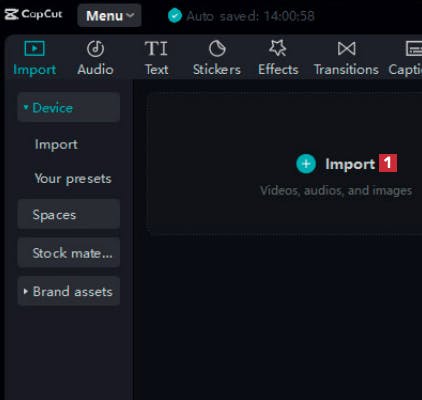Select the Text TI icon
The height and width of the screenshot is (400, 422).
click(156, 49)
